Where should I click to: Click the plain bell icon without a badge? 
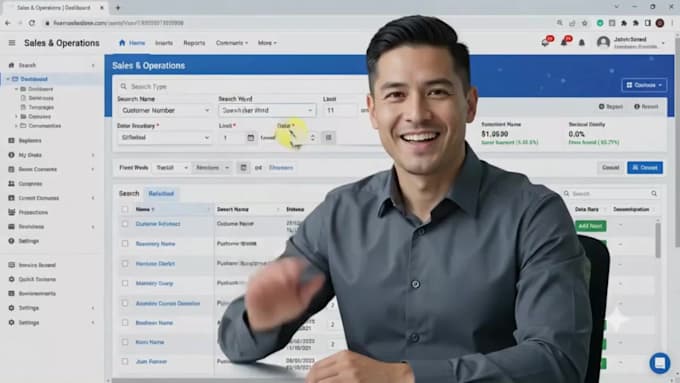[582, 43]
